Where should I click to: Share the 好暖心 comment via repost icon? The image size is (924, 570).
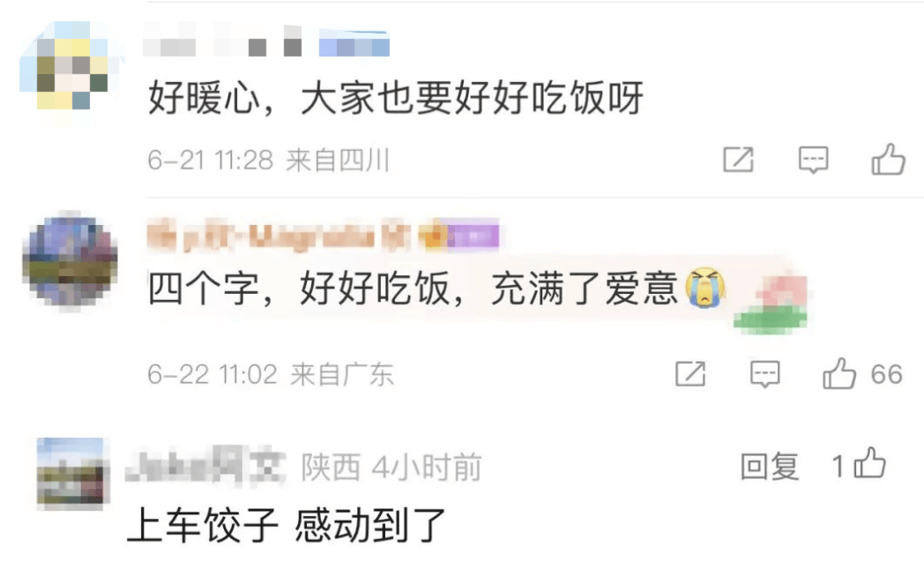738,159
